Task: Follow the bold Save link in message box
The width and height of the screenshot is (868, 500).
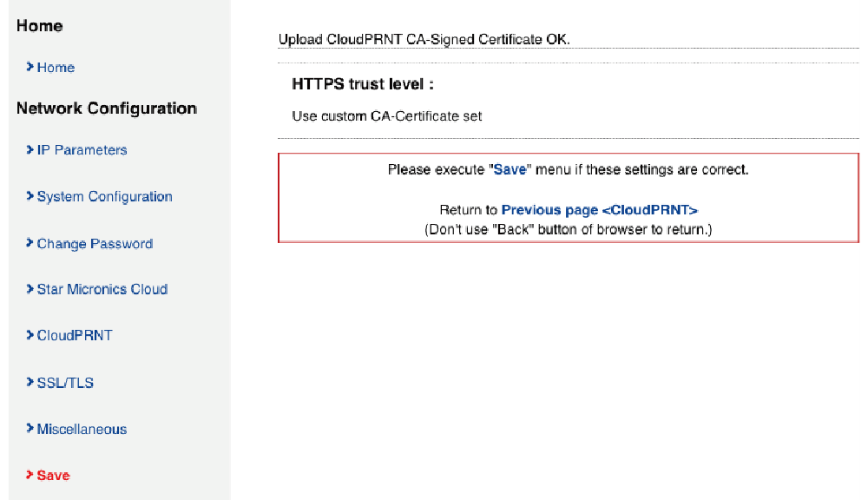Action: [x=510, y=169]
